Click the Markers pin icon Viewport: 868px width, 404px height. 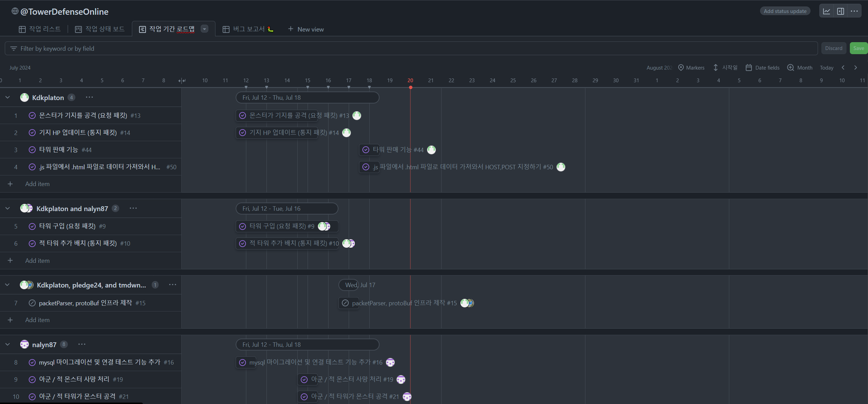pyautogui.click(x=681, y=68)
